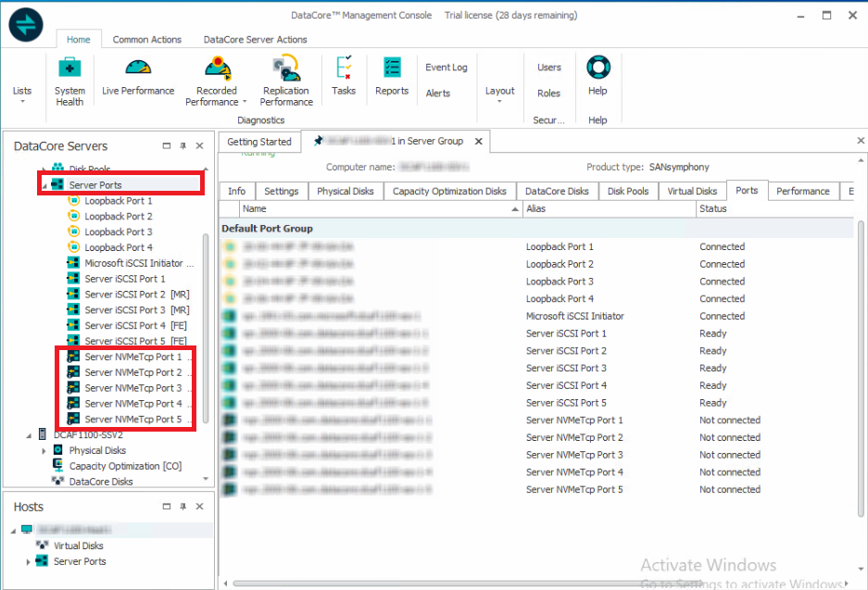Select Loopback Port 1 in tree

[118, 201]
